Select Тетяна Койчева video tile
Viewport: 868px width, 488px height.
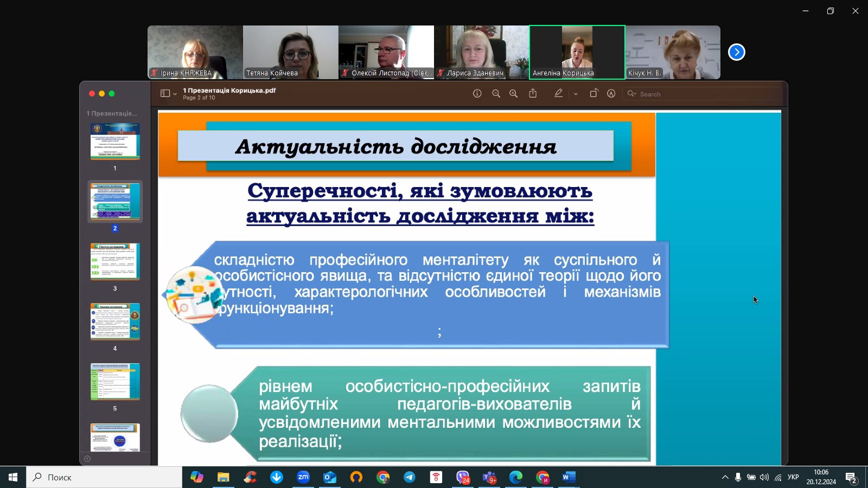point(291,52)
